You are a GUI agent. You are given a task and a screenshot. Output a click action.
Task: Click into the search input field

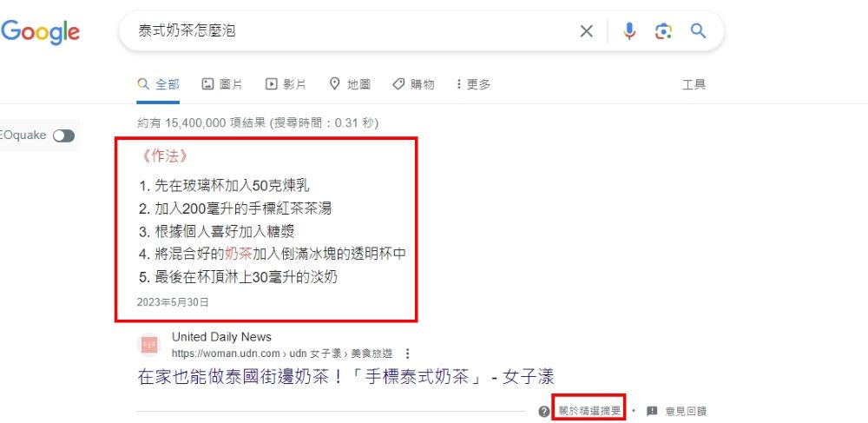coord(354,31)
